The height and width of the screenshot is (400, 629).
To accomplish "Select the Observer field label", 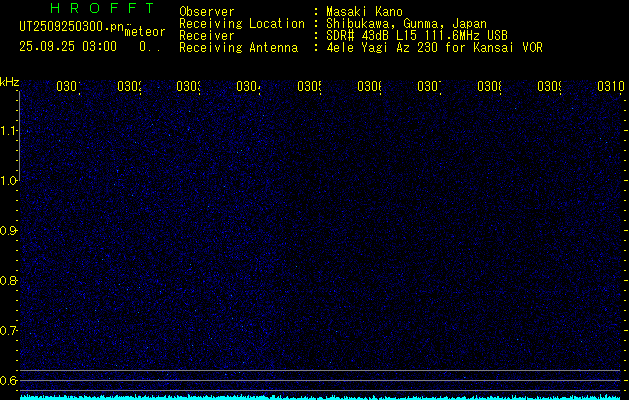I will [x=206, y=12].
